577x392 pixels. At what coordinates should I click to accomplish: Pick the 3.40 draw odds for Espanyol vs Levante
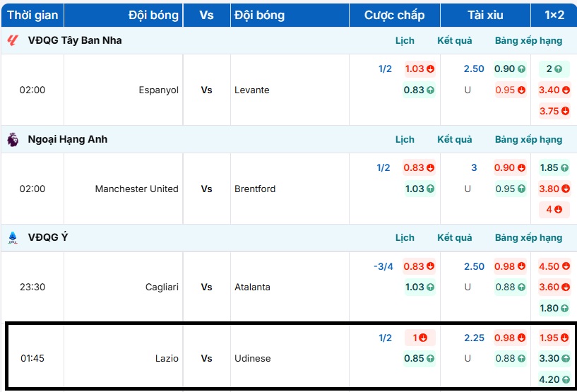pyautogui.click(x=549, y=90)
